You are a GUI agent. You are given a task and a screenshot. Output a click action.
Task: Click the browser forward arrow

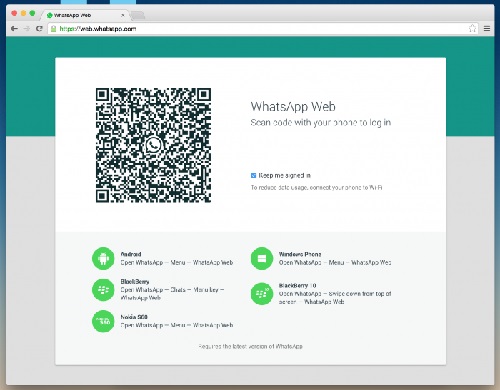point(27,29)
